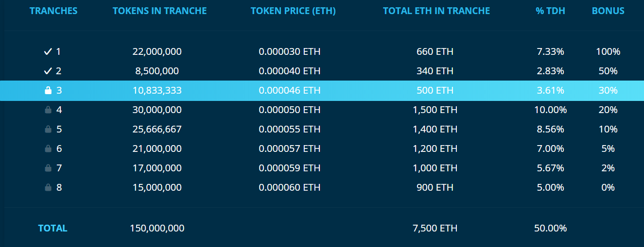Click the TOTAL ETH IN TRANCHE header
The height and width of the screenshot is (247, 644).
436,11
